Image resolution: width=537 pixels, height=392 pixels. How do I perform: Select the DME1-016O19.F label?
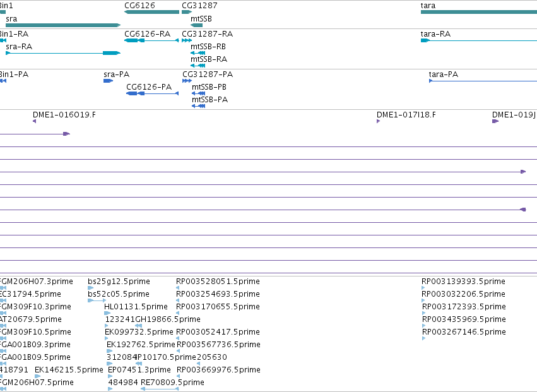coord(64,115)
